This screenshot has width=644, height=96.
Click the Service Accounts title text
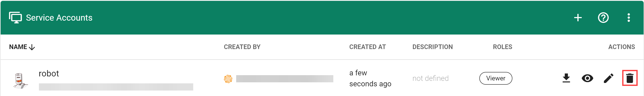59,18
